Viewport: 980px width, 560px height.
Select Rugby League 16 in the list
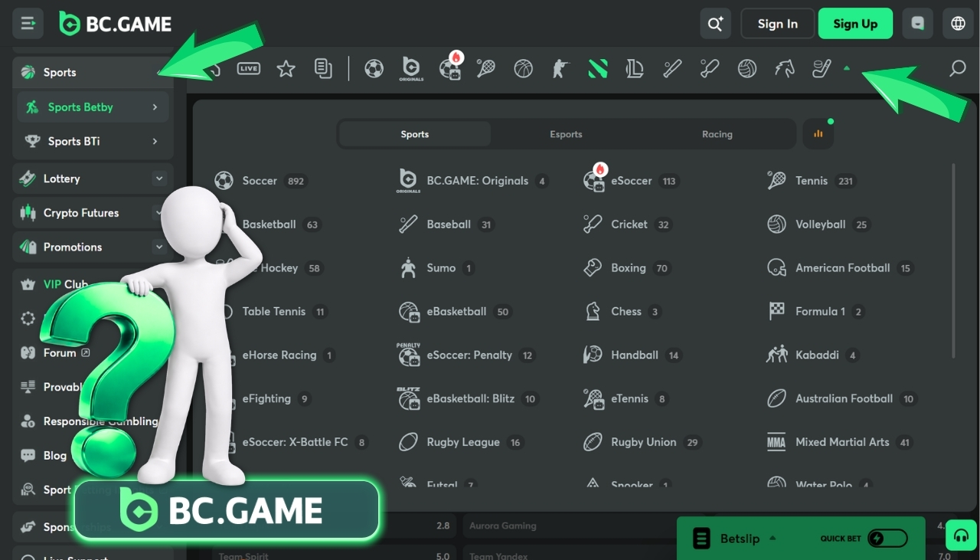pyautogui.click(x=462, y=442)
